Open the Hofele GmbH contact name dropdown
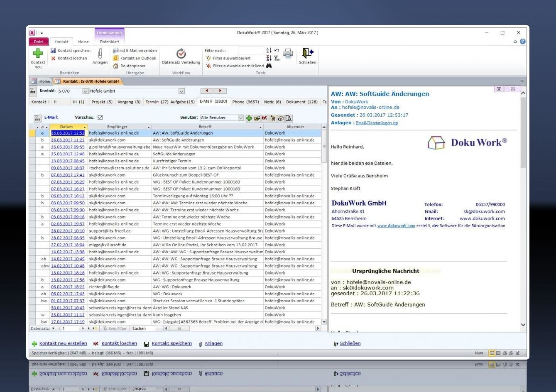Image resolution: width=556 pixels, height=392 pixels. point(181,91)
